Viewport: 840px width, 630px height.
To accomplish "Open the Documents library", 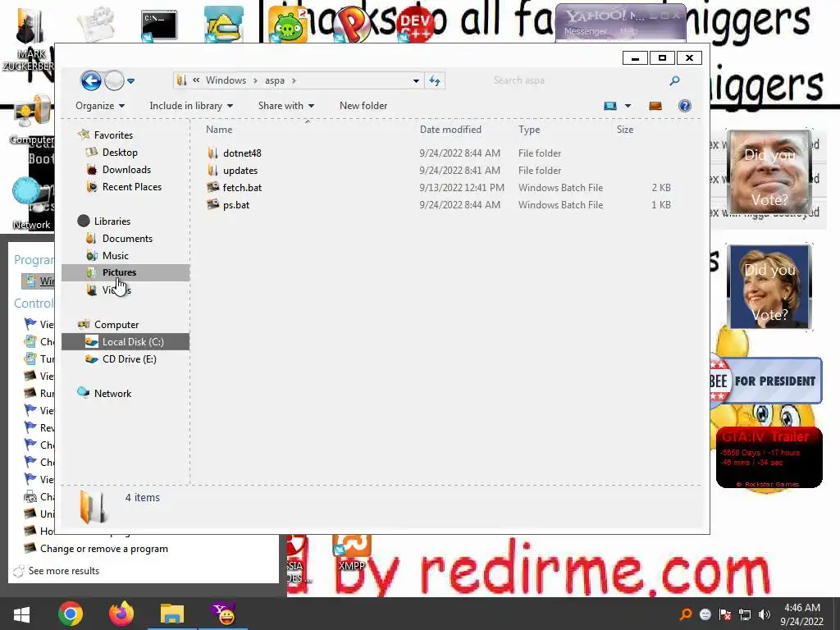I will (127, 239).
